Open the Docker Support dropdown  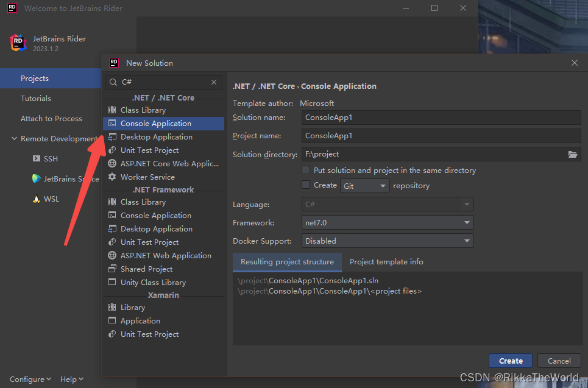[388, 241]
